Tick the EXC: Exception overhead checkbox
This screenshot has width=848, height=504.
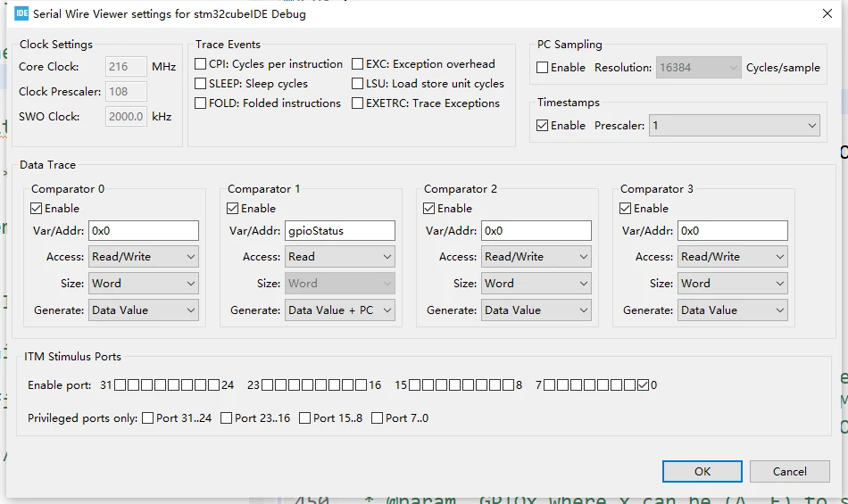[x=357, y=63]
